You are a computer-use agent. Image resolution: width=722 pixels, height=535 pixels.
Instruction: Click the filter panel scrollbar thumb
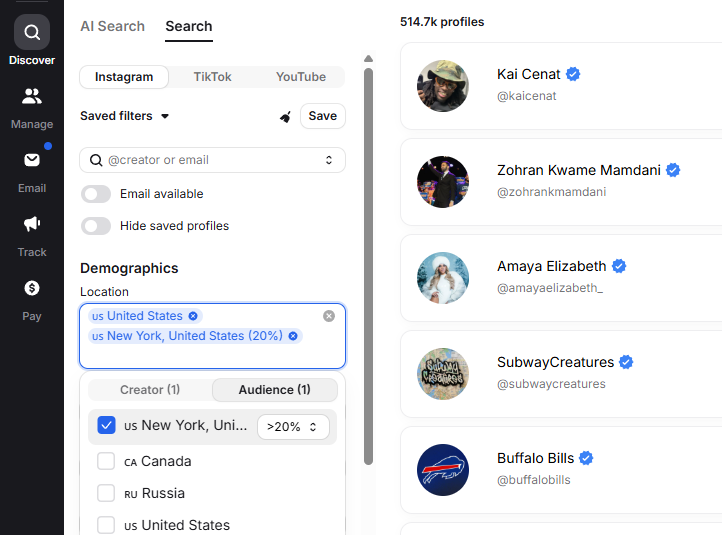click(368, 266)
